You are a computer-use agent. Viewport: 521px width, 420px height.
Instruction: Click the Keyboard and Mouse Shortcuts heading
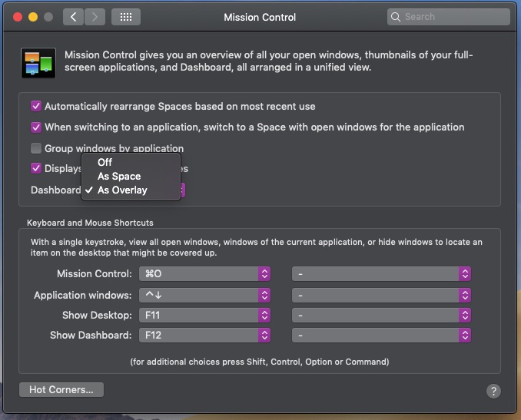pyautogui.click(x=90, y=223)
